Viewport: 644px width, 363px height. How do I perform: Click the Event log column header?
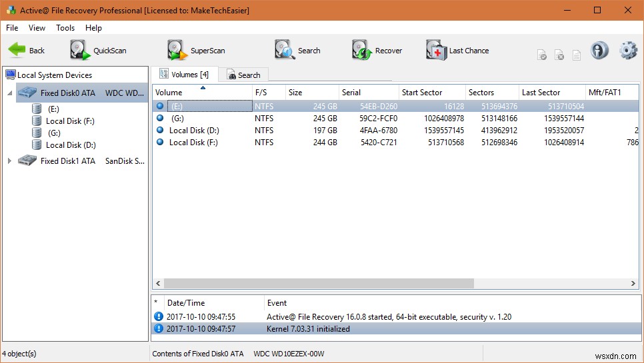click(x=452, y=302)
